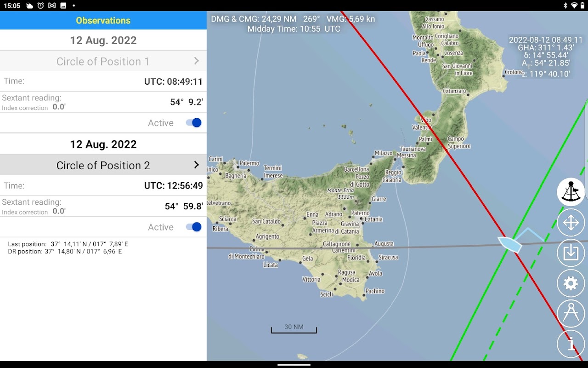Open the picture notification icon
588x368 pixels.
[x=63, y=6]
